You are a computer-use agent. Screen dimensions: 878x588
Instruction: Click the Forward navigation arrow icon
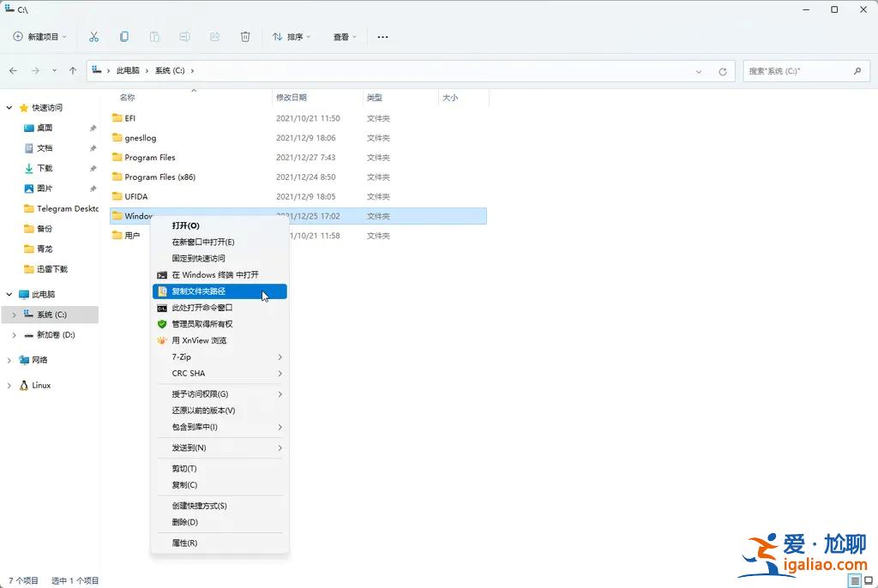click(x=34, y=71)
